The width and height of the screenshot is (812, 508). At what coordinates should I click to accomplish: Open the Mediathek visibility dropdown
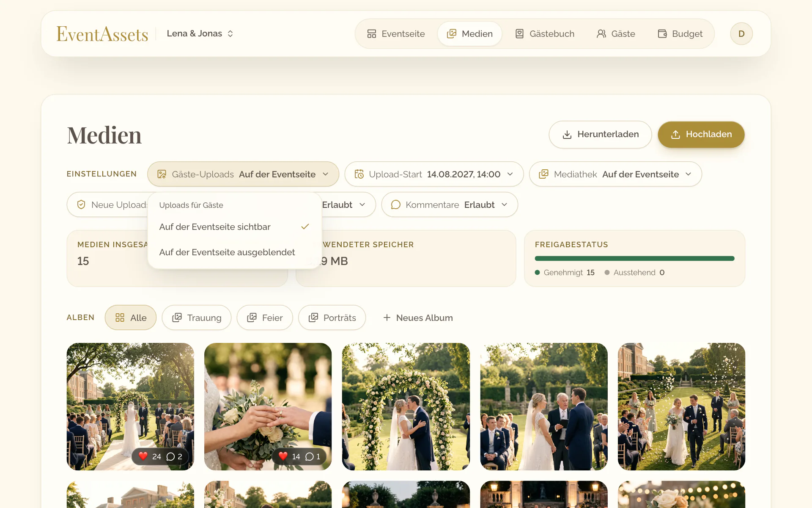[x=615, y=174]
